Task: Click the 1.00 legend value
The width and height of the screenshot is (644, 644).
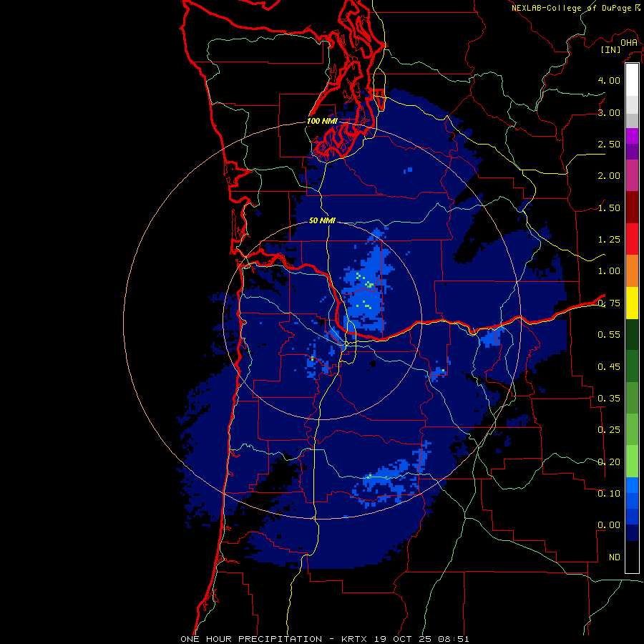Action: 609,271
